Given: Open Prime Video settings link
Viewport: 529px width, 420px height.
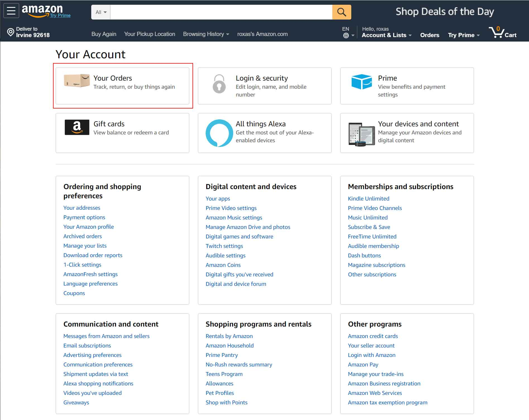Looking at the screenshot, I should pyautogui.click(x=231, y=208).
